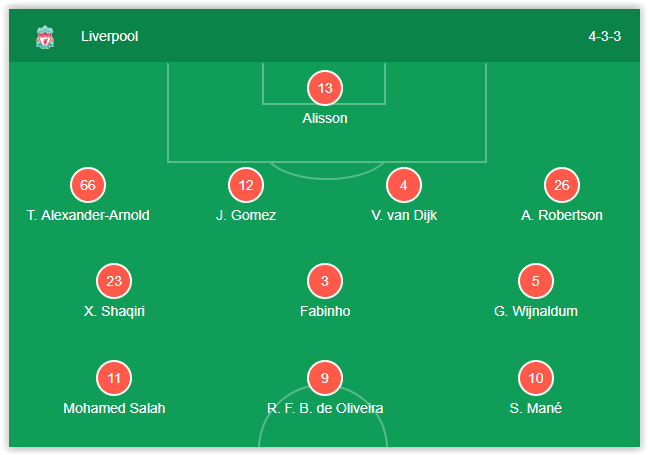Image resolution: width=648 pixels, height=455 pixels.
Task: Open the Liverpool team name link
Action: [110, 36]
